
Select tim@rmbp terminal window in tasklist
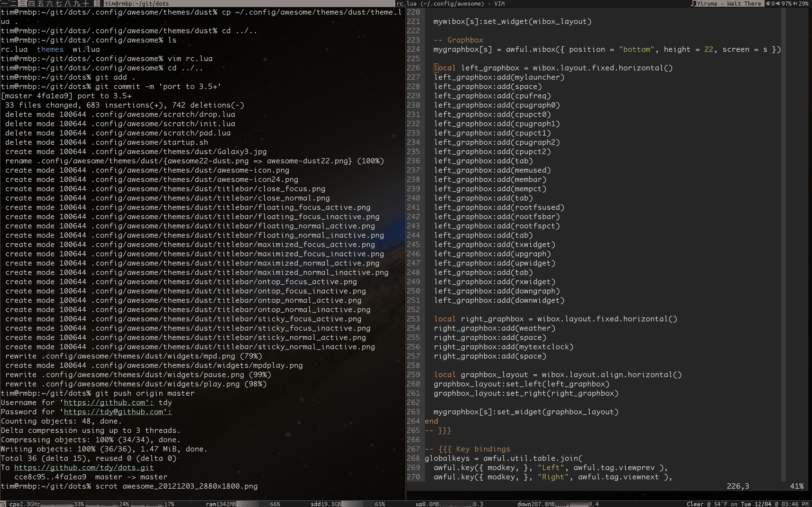[137, 3]
